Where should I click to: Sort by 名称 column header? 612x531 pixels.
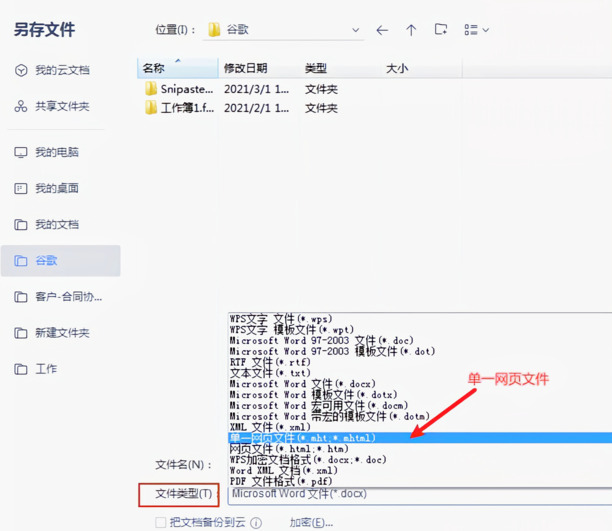178,68
